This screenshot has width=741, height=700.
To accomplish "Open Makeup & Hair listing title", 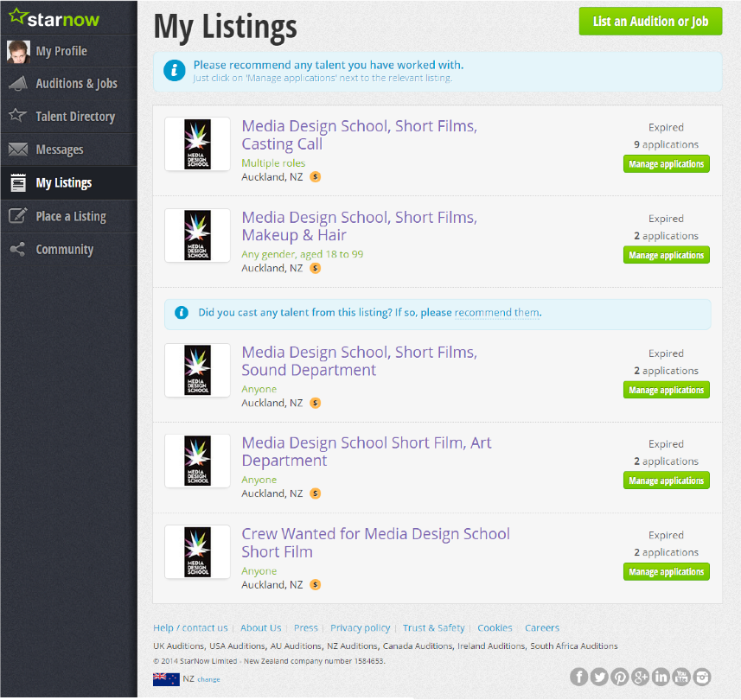I will point(359,226).
